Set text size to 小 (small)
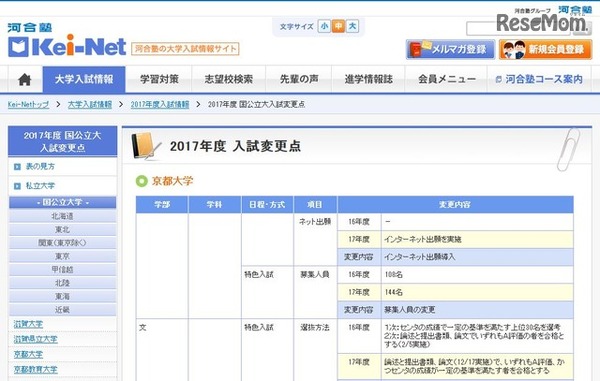Screen dimensions: 600x381 (x=324, y=26)
